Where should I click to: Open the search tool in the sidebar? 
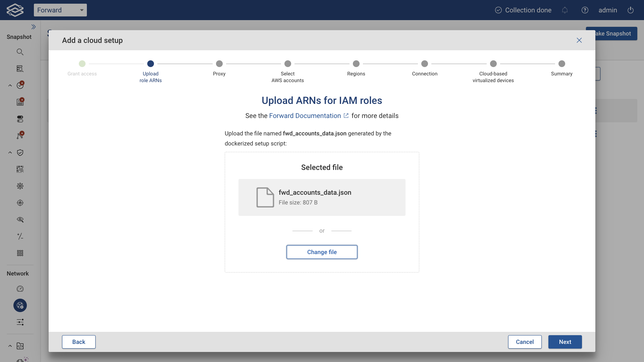click(x=20, y=52)
